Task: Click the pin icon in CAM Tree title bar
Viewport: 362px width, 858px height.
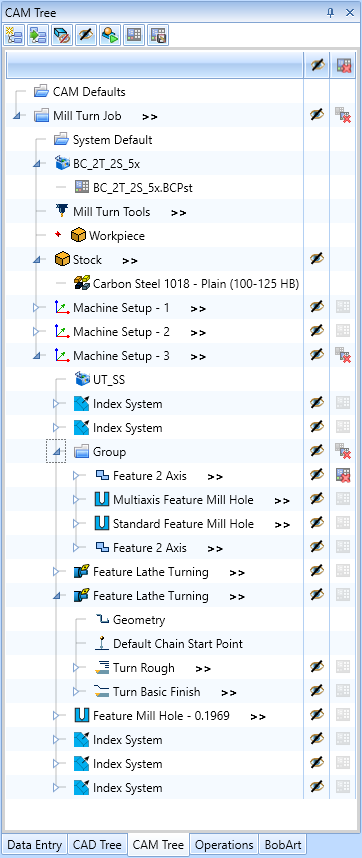Action: tap(330, 13)
